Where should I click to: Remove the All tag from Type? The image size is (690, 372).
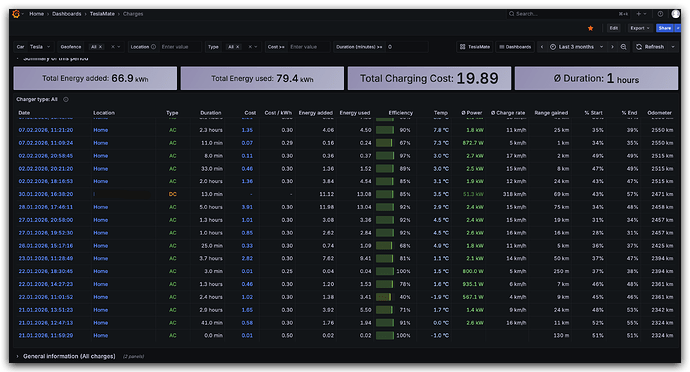(x=238, y=47)
